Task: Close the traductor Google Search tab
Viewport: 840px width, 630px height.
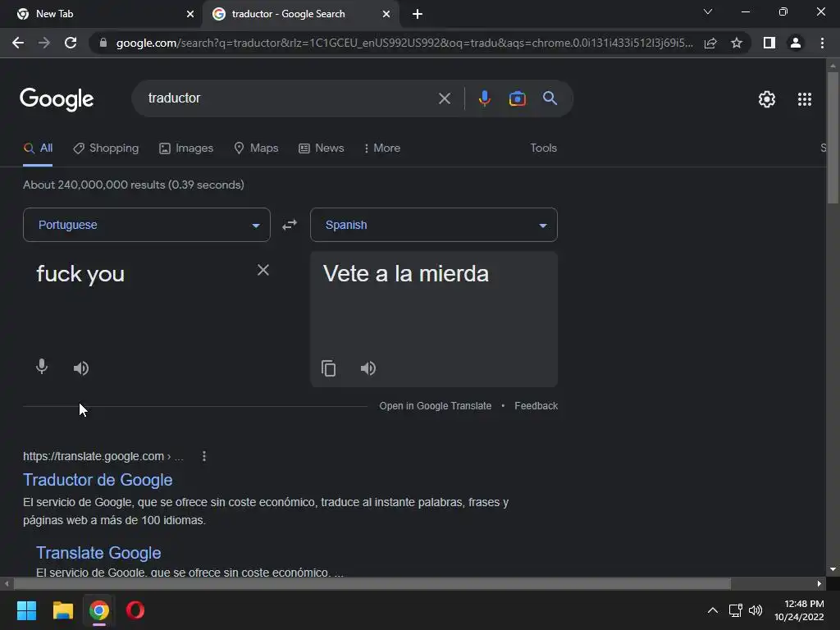Action: click(386, 15)
